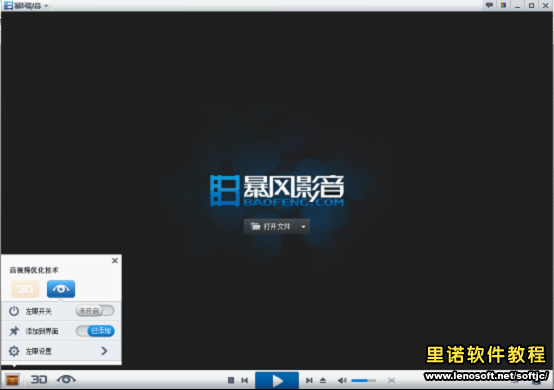Screen dimensions: 554x390
Task: Select the 3D tab in popup panel
Action: point(25,289)
